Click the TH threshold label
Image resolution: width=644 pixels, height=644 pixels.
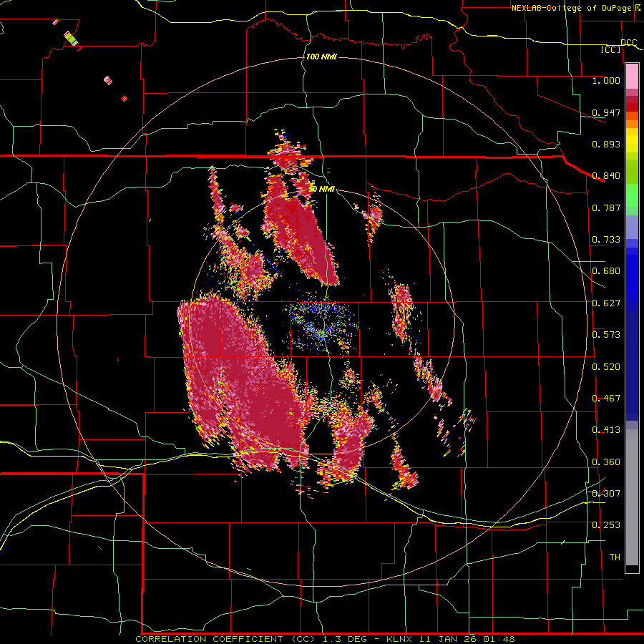[x=615, y=557]
